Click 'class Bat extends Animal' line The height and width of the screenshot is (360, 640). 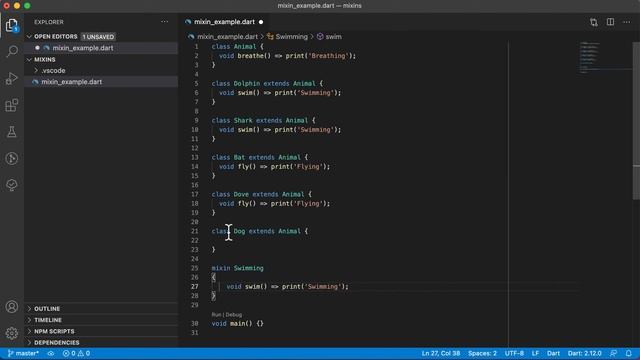coord(260,157)
